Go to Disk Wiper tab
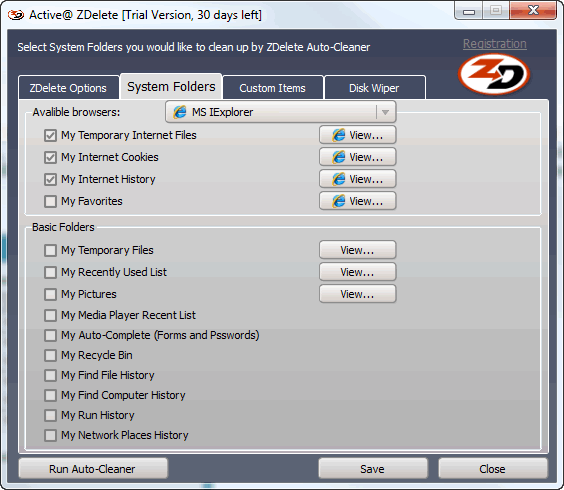The width and height of the screenshot is (564, 490). pyautogui.click(x=374, y=88)
